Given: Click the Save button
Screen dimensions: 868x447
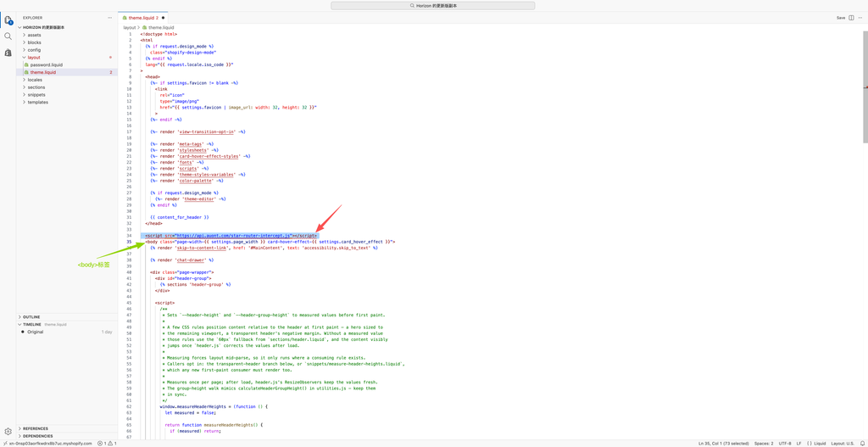Looking at the screenshot, I should pyautogui.click(x=840, y=18).
